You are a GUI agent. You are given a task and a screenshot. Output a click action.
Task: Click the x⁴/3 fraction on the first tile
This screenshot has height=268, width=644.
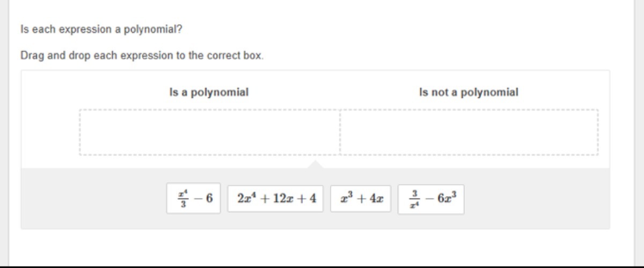181,199
